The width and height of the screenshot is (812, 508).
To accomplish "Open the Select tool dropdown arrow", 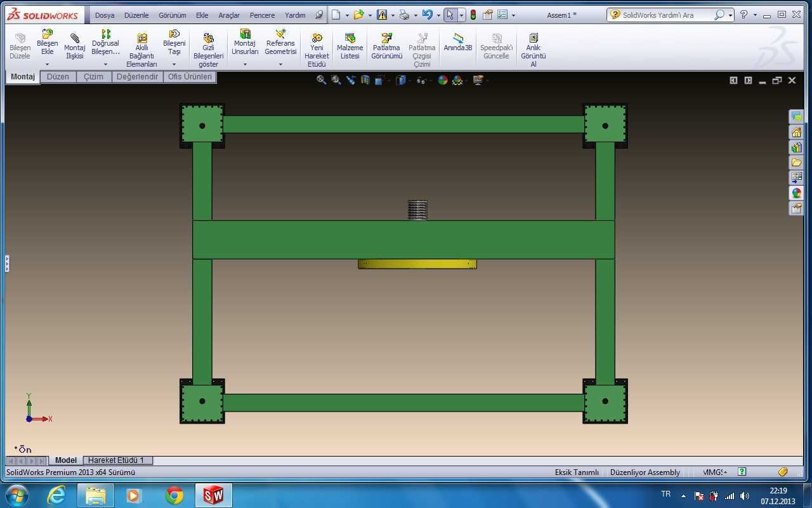I will (x=461, y=15).
